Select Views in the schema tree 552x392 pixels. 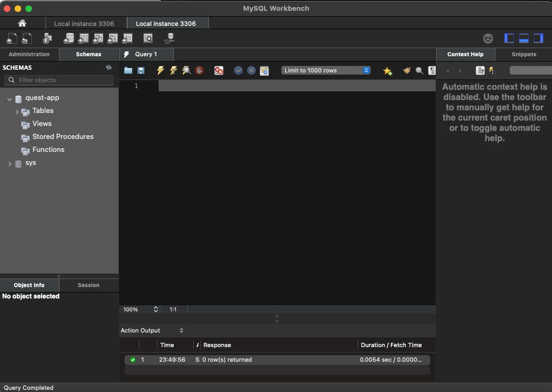point(42,124)
